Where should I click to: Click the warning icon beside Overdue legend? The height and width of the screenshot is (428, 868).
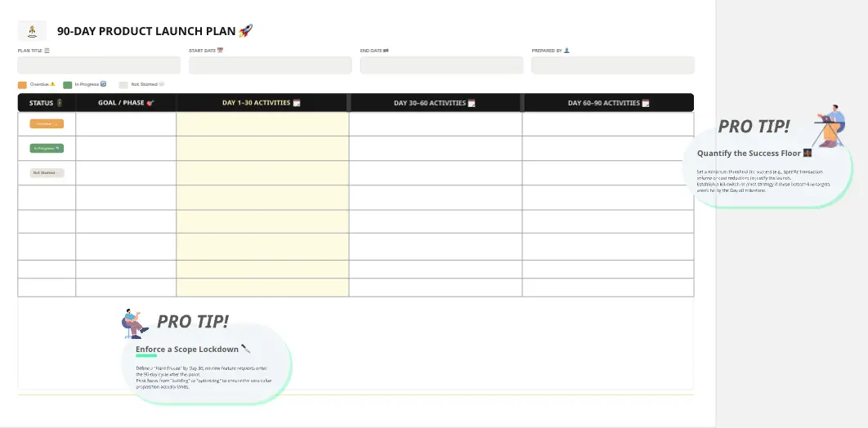[52, 84]
